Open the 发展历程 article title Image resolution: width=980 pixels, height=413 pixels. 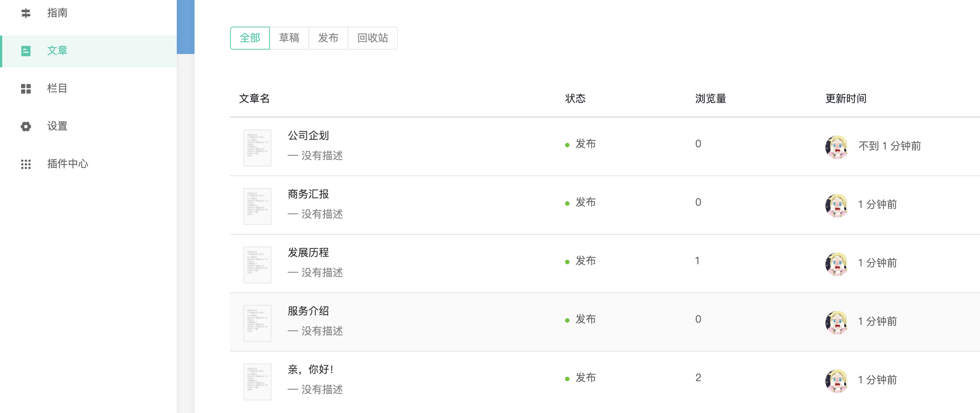pos(308,252)
